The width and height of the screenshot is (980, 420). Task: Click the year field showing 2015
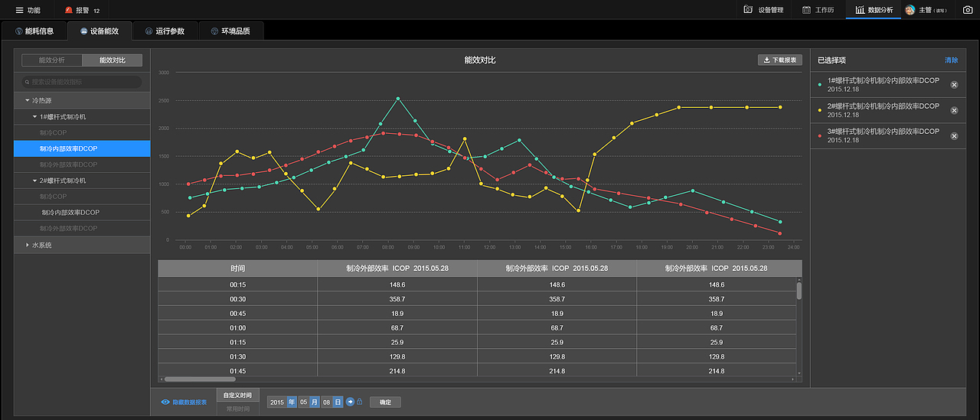[x=277, y=402]
